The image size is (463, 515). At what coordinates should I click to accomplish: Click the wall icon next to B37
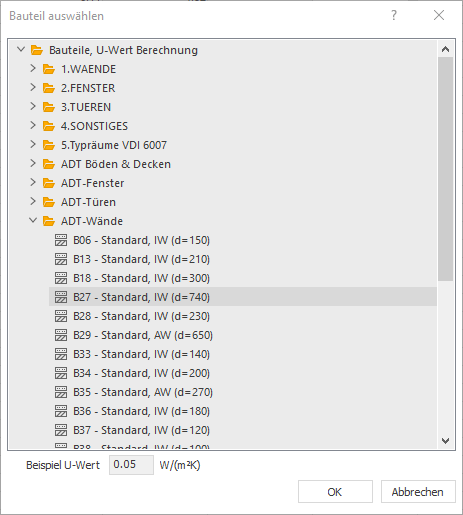pos(61,430)
